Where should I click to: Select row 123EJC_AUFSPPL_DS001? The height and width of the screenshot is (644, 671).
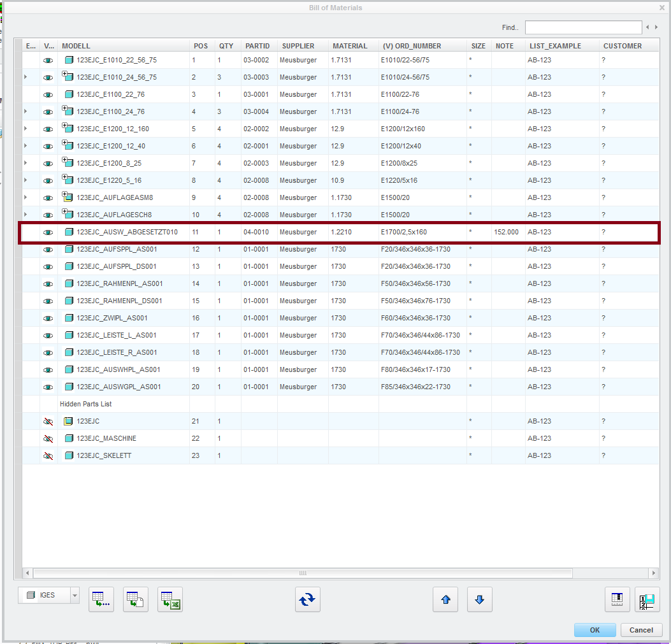tap(341, 266)
